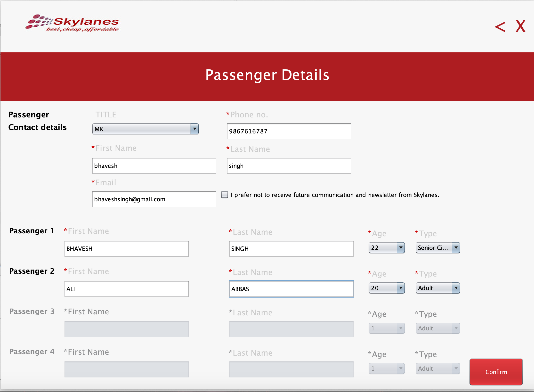Click Passenger 3 First Name field
The image size is (534, 392).
[126, 329]
